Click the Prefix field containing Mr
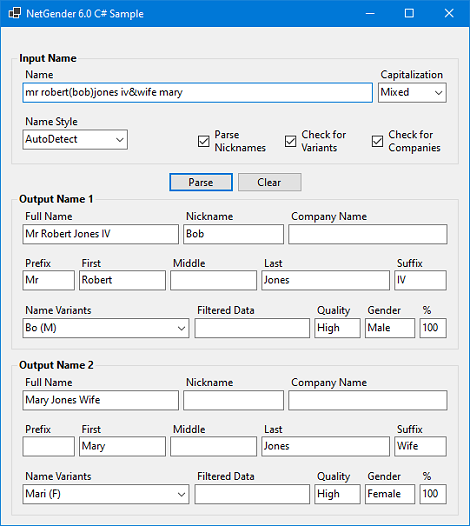This screenshot has width=470, height=526. [49, 280]
